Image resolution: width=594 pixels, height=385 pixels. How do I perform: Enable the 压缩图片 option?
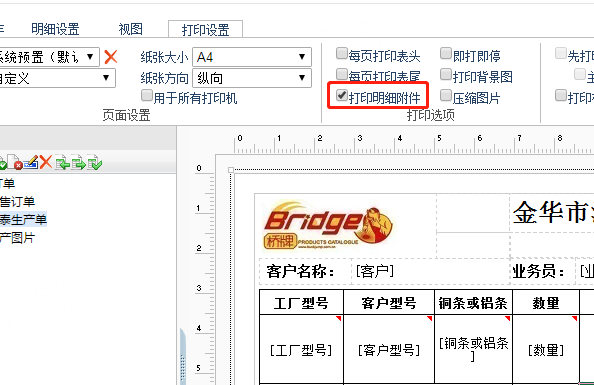(x=446, y=95)
